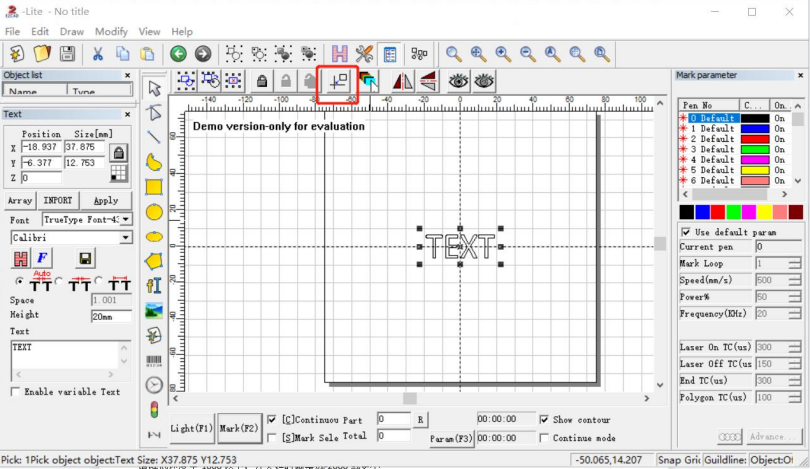Viewport: 810px width, 469px height.
Task: Open the Modify menu
Action: [111, 32]
